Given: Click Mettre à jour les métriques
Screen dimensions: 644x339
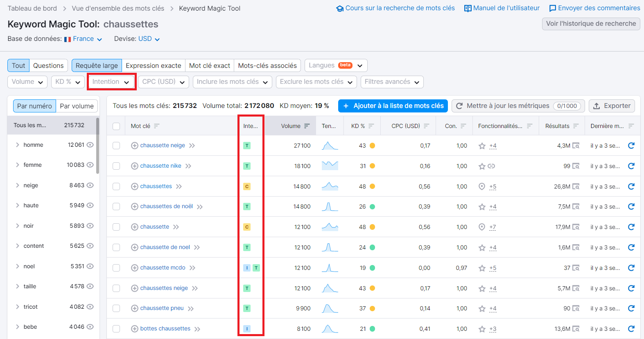Looking at the screenshot, I should [x=518, y=106].
